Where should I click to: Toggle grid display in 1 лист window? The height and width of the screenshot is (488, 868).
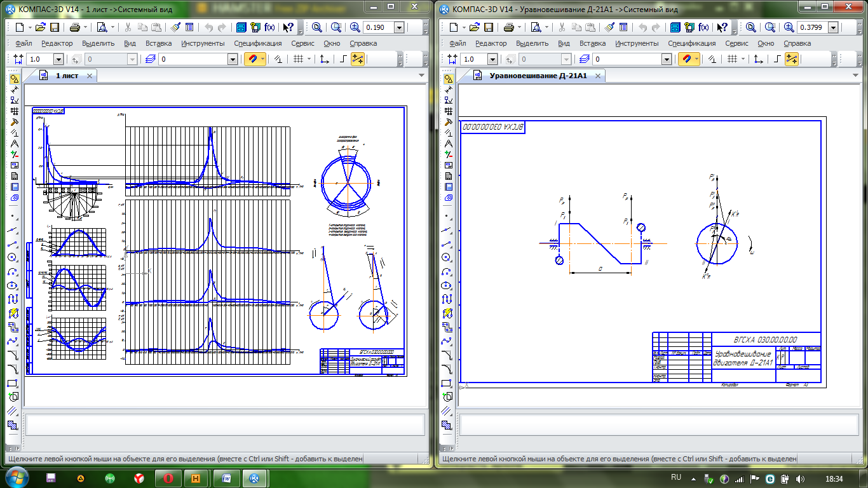[299, 58]
